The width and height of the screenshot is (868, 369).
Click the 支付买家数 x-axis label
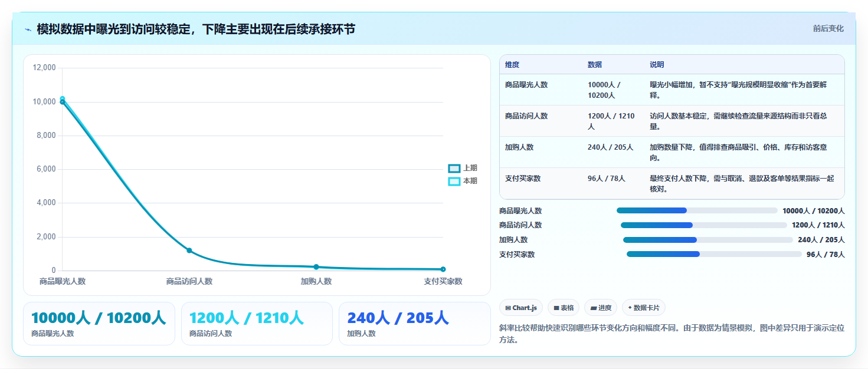coord(443,282)
